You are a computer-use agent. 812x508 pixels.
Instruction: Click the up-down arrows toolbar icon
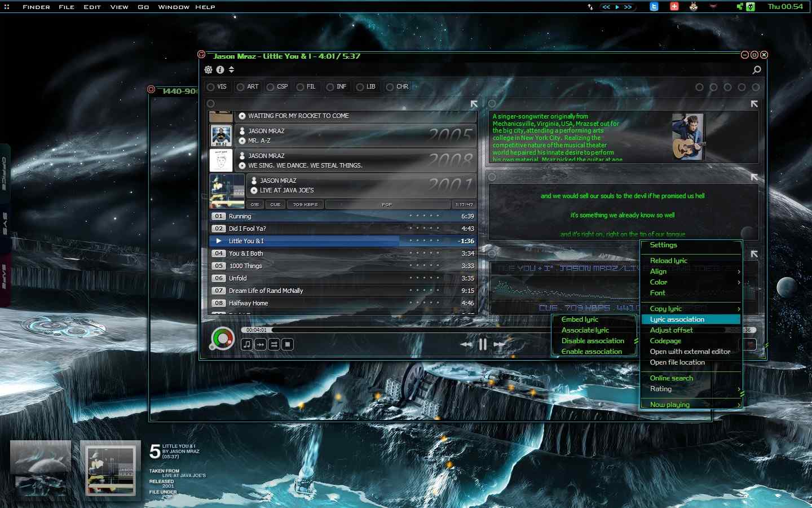[x=231, y=70]
